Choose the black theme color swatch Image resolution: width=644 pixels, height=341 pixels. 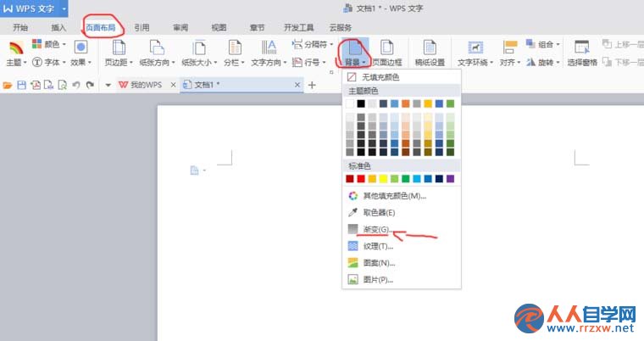tap(361, 103)
